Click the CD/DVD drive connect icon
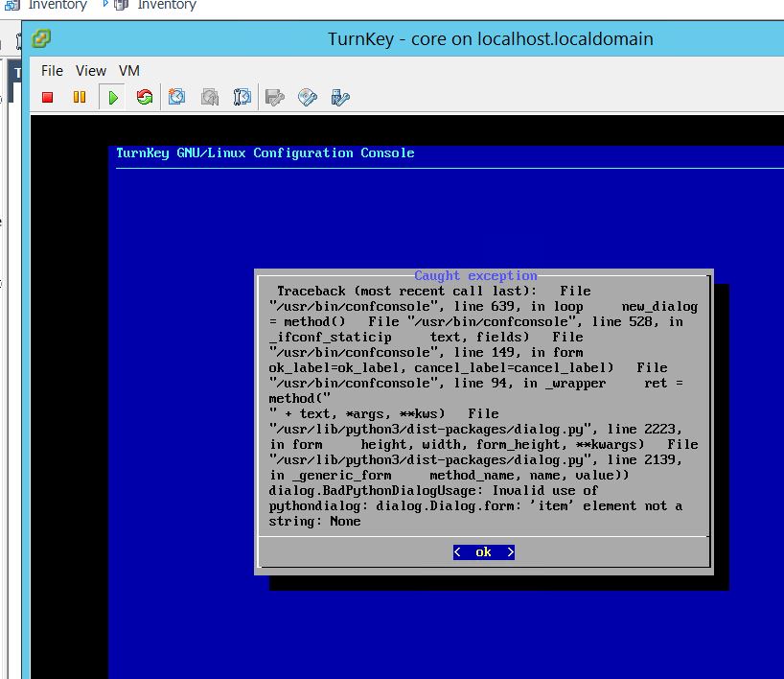Image resolution: width=784 pixels, height=679 pixels. 308,97
